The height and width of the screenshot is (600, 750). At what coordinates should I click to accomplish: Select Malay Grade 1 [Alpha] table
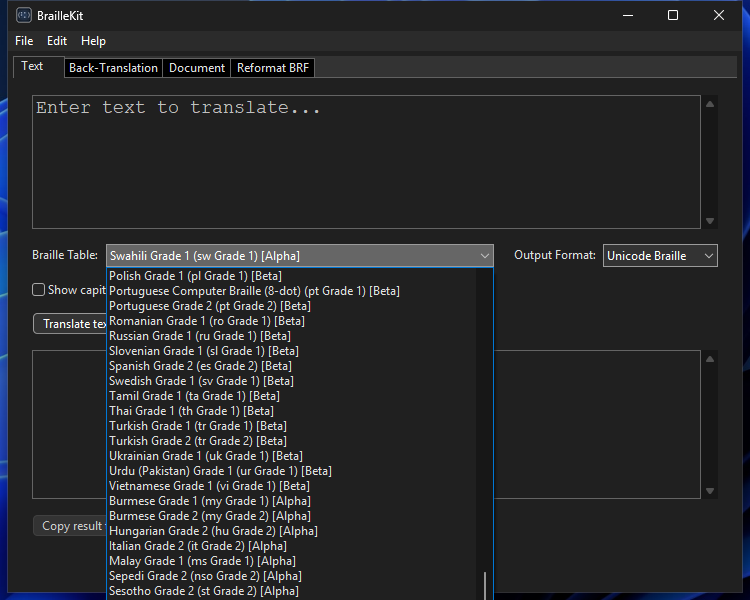(x=291, y=561)
